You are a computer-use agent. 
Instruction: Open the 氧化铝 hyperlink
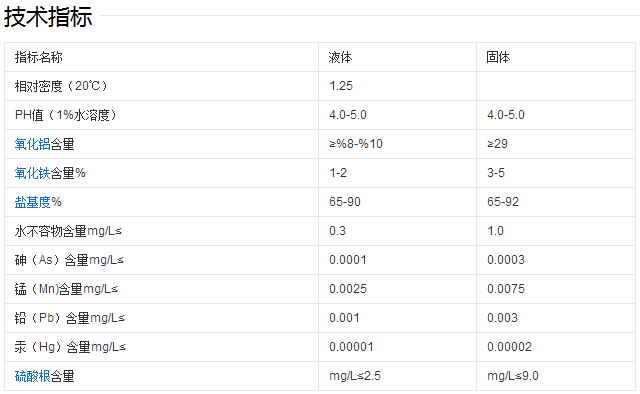(33, 144)
